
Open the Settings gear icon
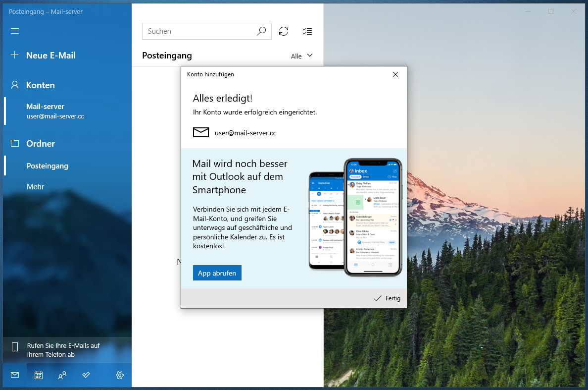[x=120, y=375]
